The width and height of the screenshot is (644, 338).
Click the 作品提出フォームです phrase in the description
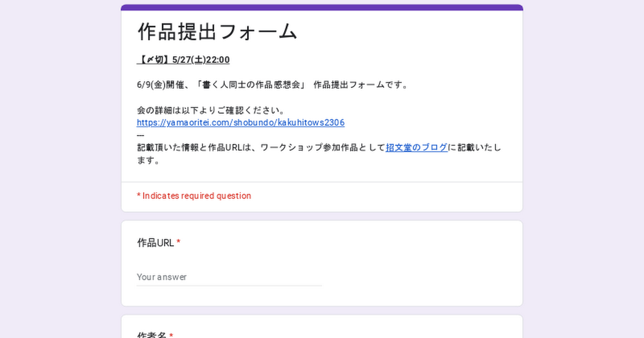(x=361, y=85)
